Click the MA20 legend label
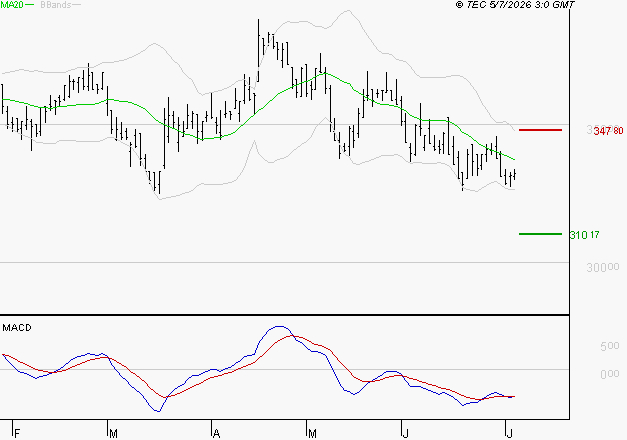 point(12,5)
